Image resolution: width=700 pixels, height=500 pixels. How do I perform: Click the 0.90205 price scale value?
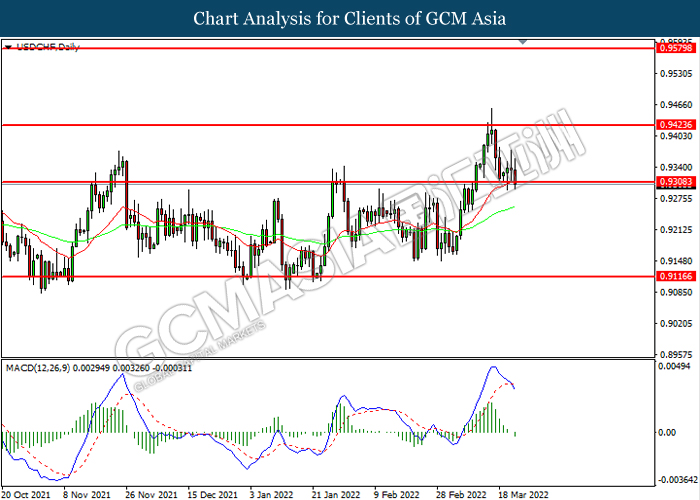point(676,323)
